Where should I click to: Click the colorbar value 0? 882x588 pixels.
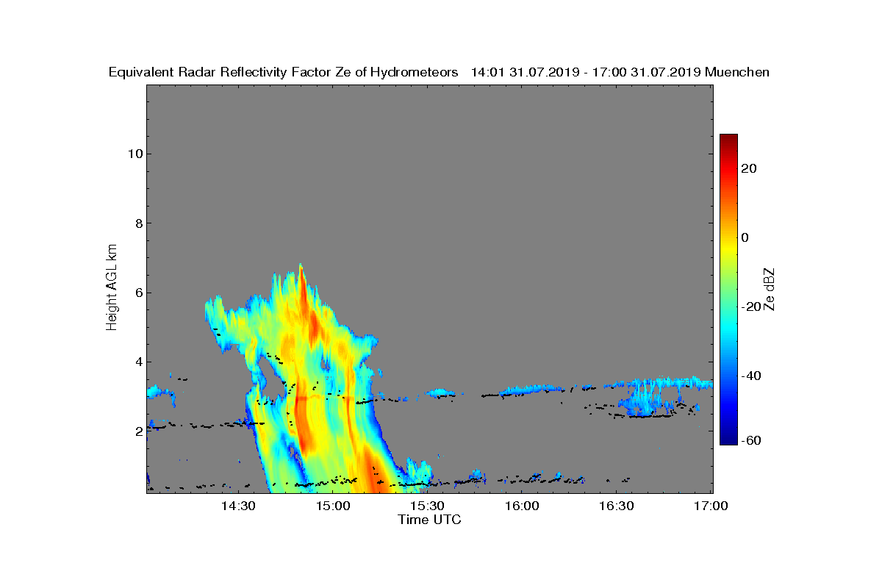[745, 237]
